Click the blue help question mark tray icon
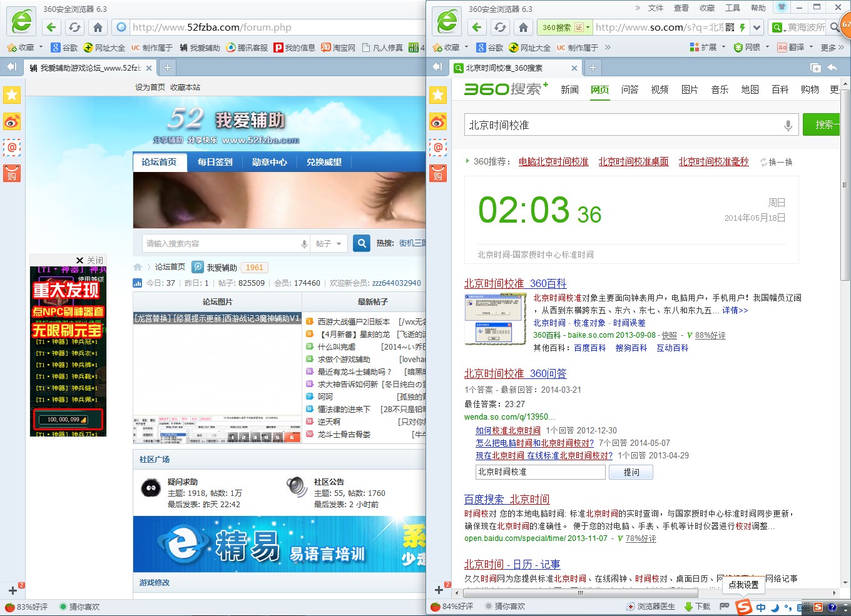Viewport: 851px width, 616px height. (x=832, y=607)
